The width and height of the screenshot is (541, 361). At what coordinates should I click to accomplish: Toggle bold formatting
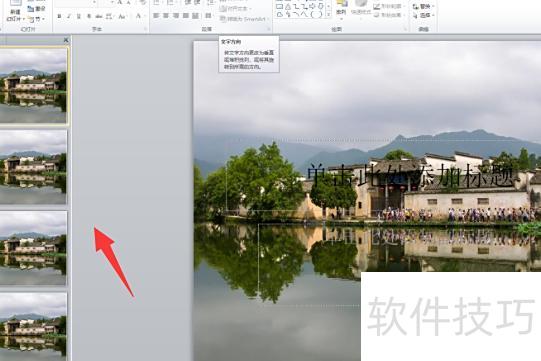pyautogui.click(x=59, y=16)
